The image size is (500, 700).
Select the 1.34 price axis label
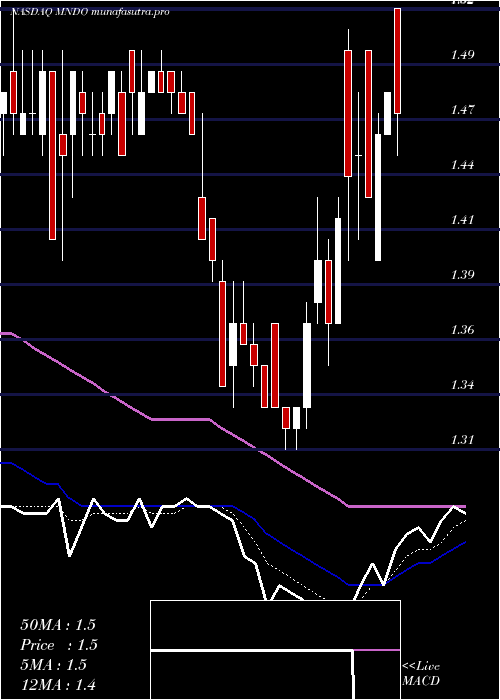pos(462,385)
